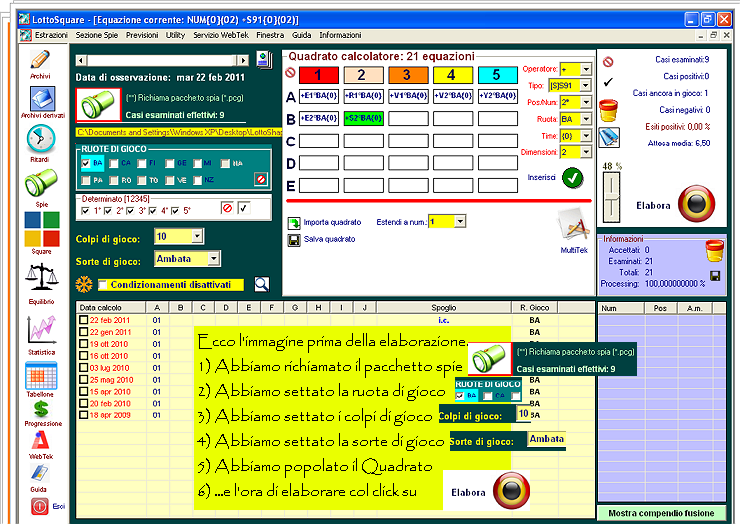
Task: Click Mostra compendio fusione button
Action: tap(661, 513)
